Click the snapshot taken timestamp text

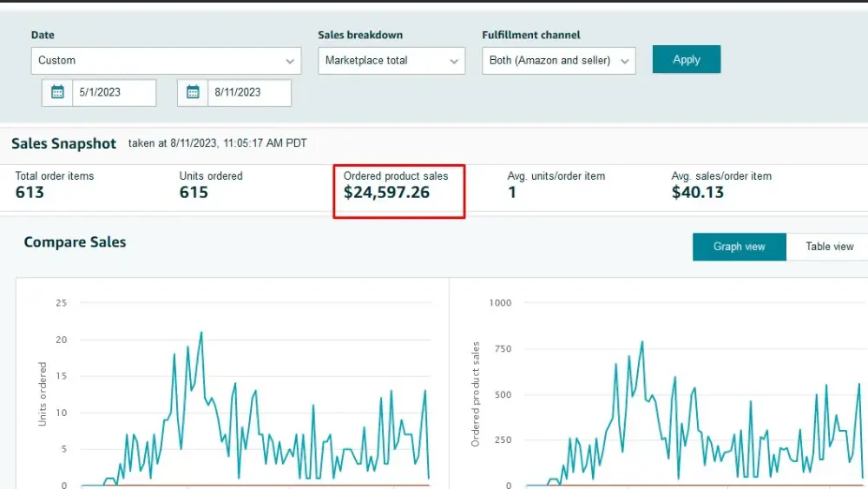pyautogui.click(x=217, y=143)
